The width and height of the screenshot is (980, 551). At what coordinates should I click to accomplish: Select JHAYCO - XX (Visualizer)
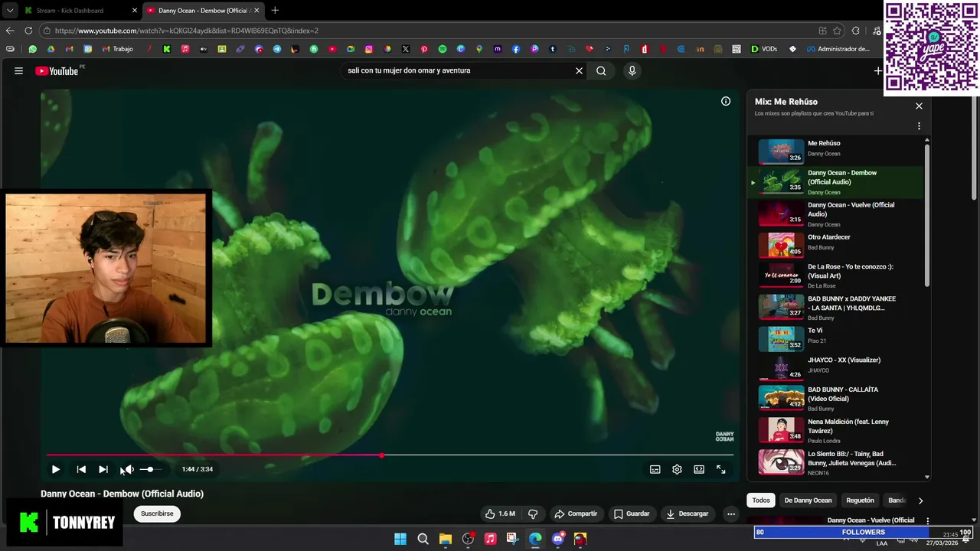[836, 368]
